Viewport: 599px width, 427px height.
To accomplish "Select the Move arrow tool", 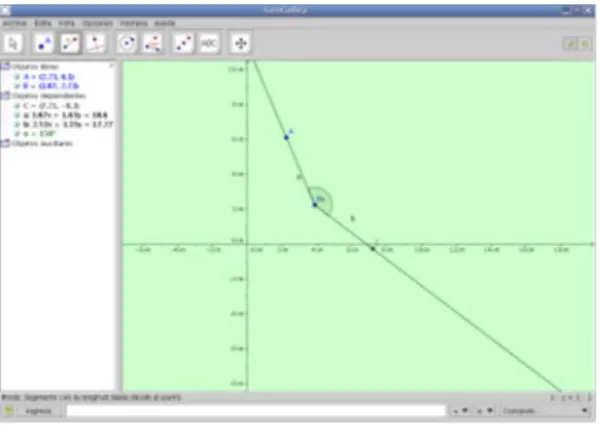I will click(x=13, y=44).
